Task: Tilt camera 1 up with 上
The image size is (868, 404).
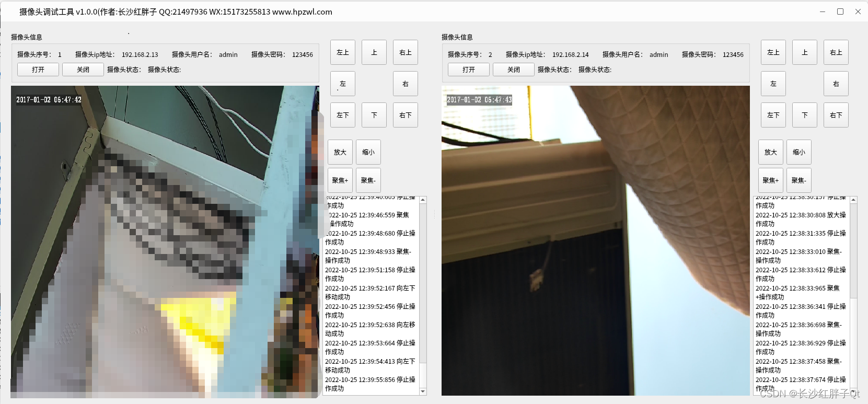Action: pos(374,52)
